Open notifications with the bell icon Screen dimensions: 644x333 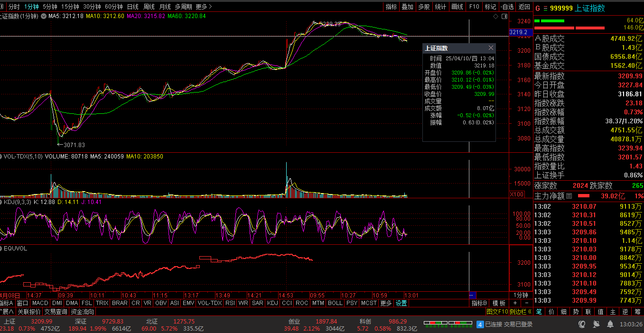[610, 324]
